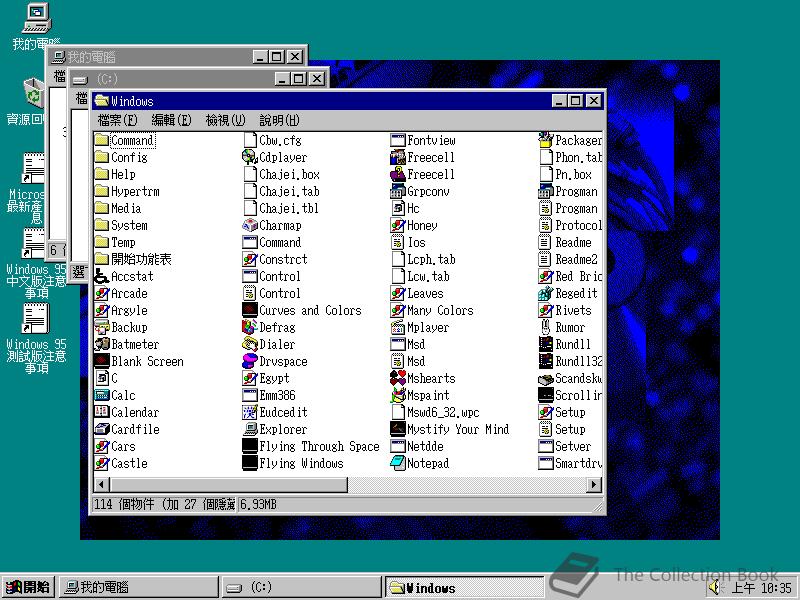Select the Defrag icon
The width and height of the screenshot is (800, 600).
[x=249, y=327]
